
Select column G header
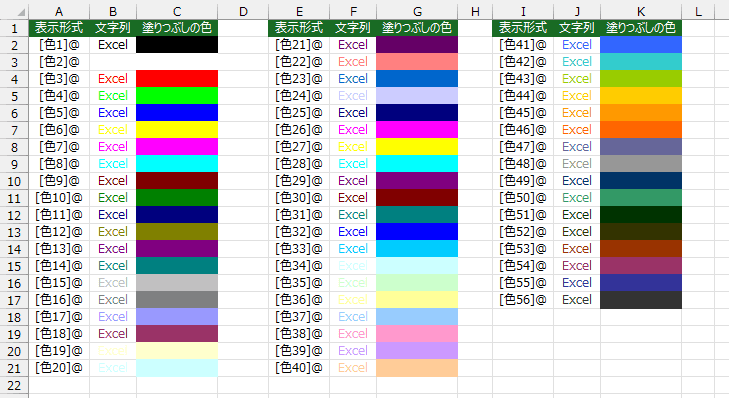(417, 12)
